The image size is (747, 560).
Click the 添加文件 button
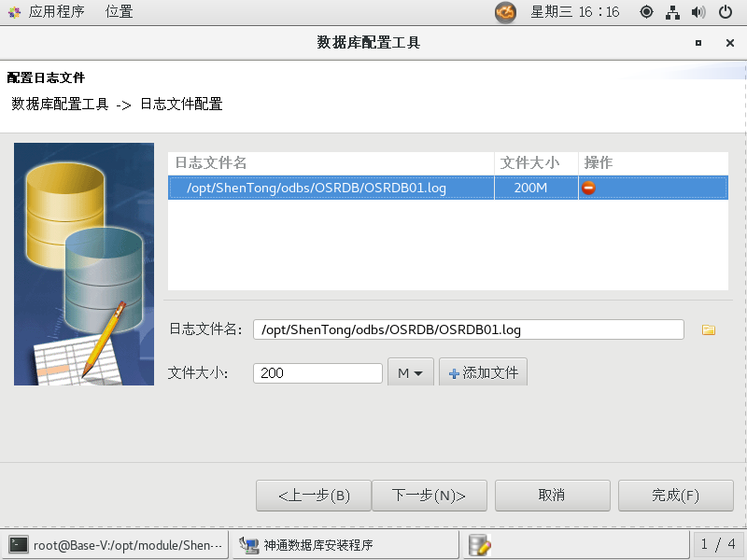[484, 373]
